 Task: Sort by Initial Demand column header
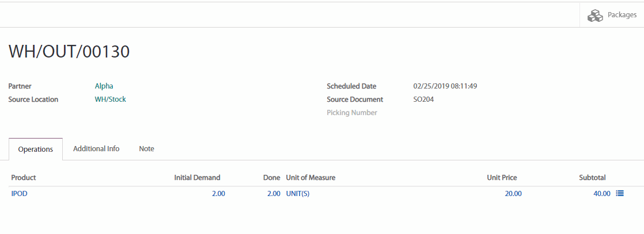click(197, 178)
